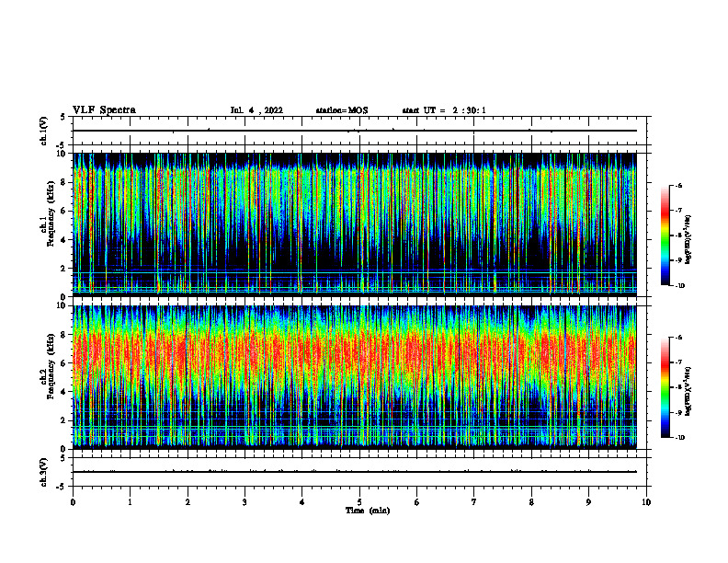
Task: Click the "Time (min)" axis label
Action: point(368,511)
